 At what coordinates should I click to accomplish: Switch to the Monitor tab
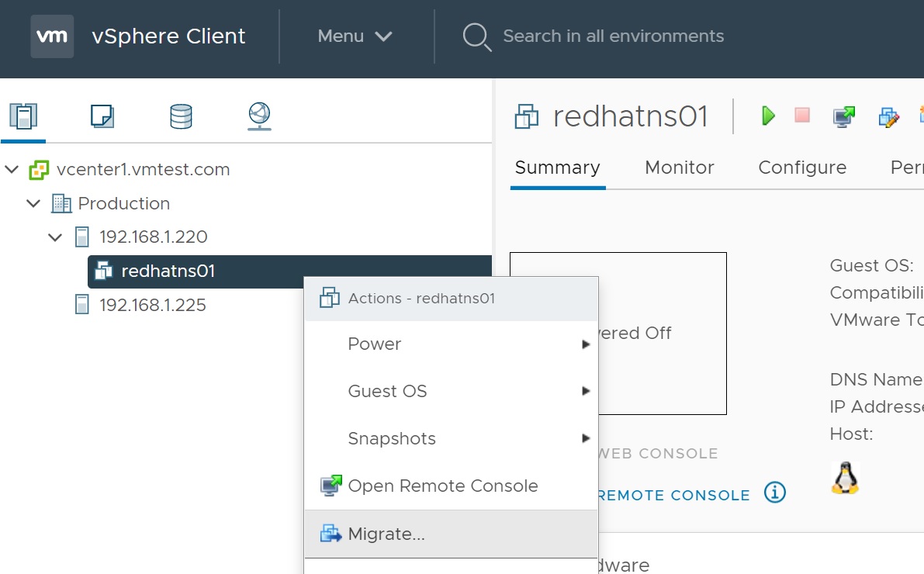679,168
